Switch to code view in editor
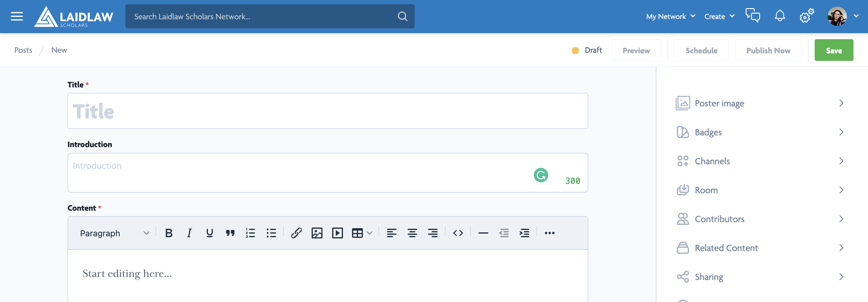 click(x=458, y=233)
